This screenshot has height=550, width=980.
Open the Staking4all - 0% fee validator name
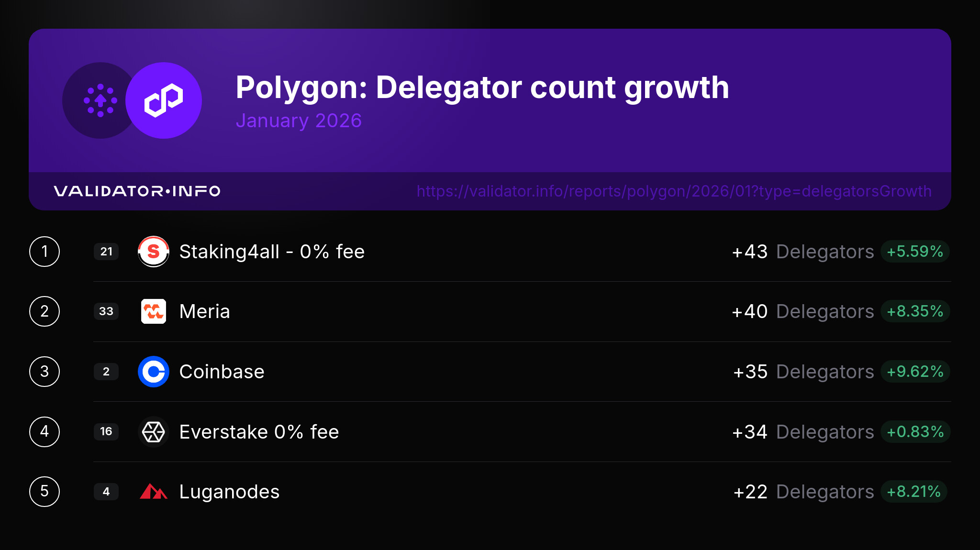272,252
